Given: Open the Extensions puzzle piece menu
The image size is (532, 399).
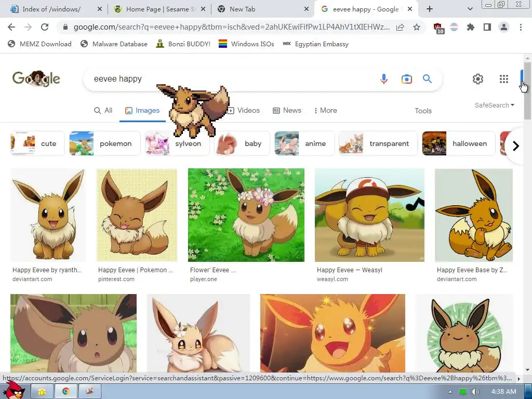Looking at the screenshot, I should coord(471,27).
